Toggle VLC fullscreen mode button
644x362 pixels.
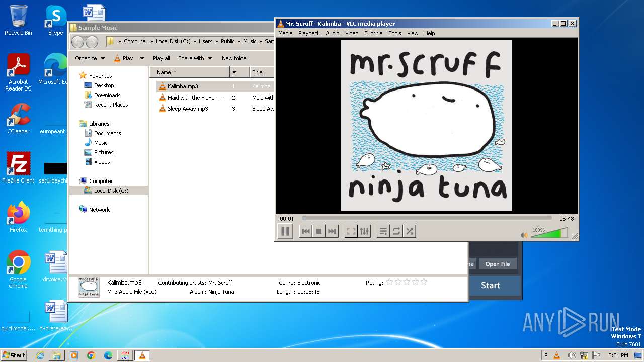click(351, 231)
